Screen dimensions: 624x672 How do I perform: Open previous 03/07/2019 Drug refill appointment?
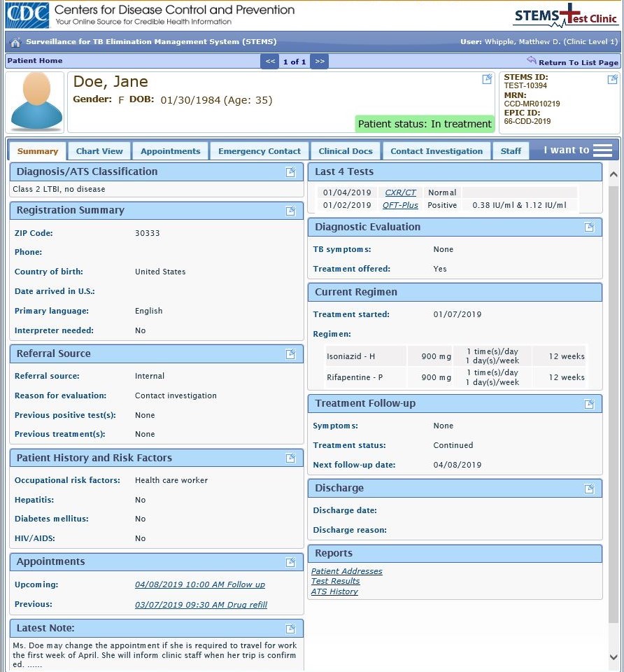[x=201, y=605]
